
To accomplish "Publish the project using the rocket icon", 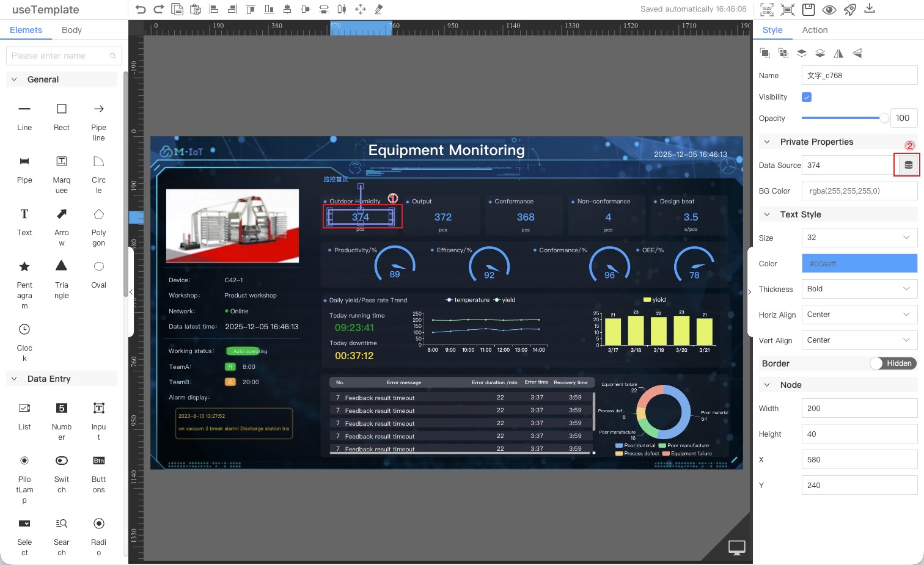I will tap(849, 9).
